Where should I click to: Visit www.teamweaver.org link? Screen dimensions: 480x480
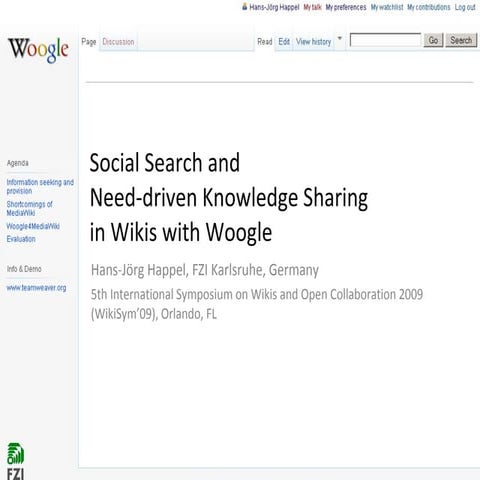click(x=36, y=288)
